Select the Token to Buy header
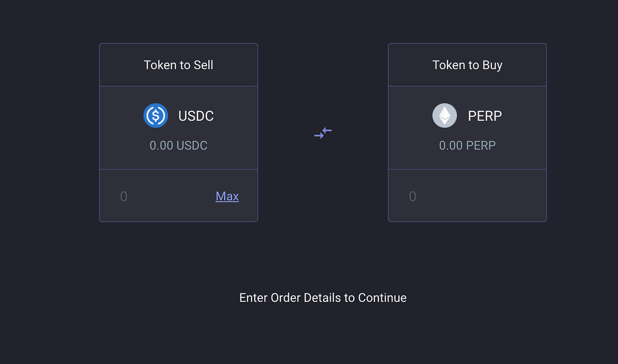This screenshot has height=364, width=618. [467, 65]
